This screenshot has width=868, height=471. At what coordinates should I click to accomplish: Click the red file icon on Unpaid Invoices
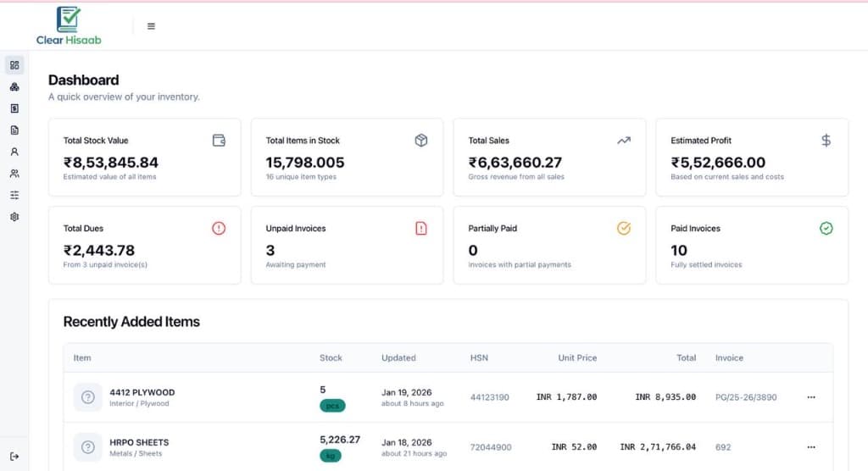coord(421,228)
